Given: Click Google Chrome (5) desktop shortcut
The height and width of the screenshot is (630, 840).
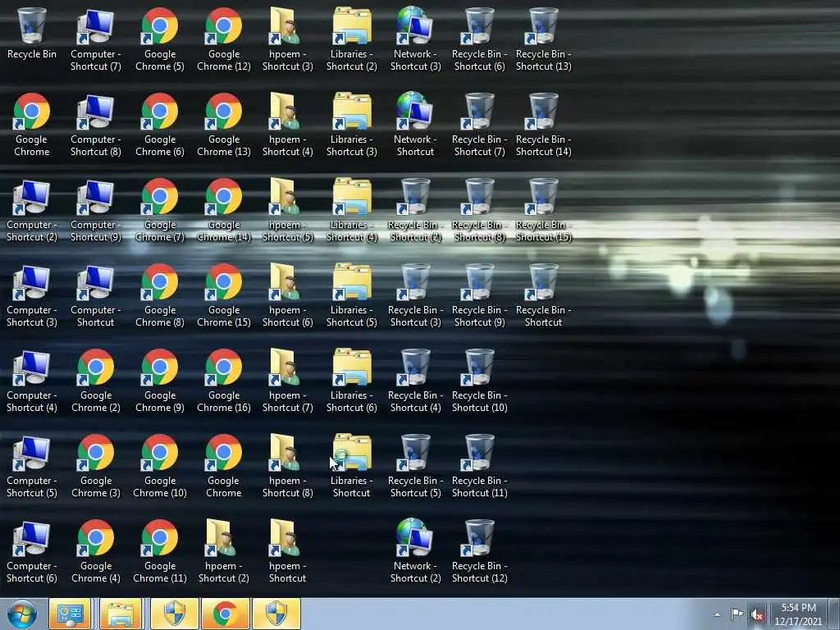Looking at the screenshot, I should (x=160, y=39).
